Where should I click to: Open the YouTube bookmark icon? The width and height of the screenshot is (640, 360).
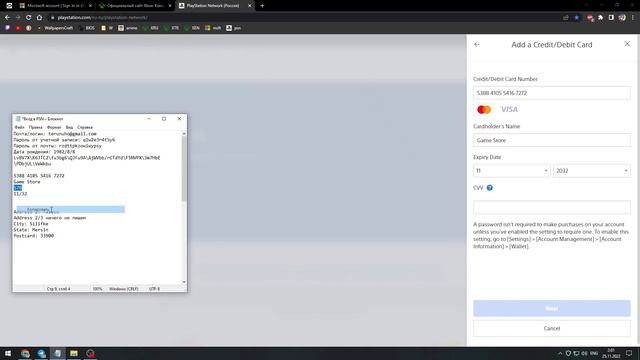point(18,28)
